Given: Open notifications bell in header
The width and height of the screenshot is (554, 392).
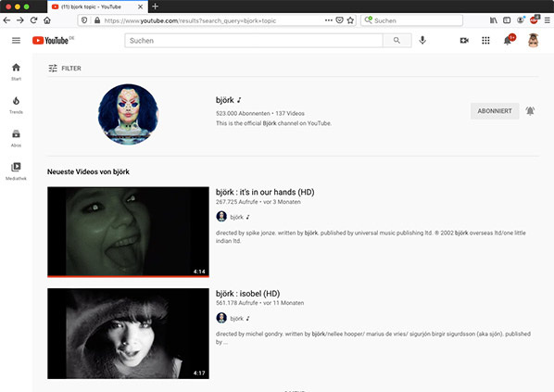Looking at the screenshot, I should point(508,40).
